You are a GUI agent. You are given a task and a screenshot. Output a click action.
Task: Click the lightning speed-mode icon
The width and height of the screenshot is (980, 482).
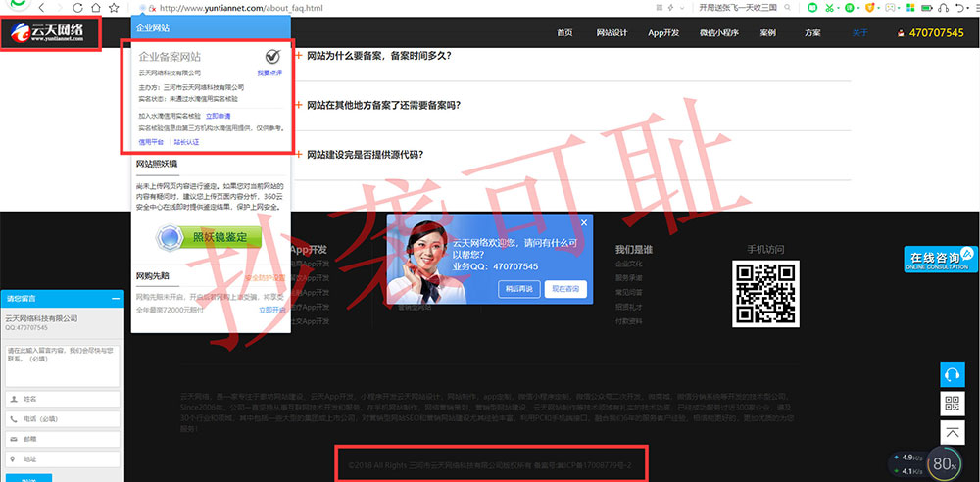(670, 8)
